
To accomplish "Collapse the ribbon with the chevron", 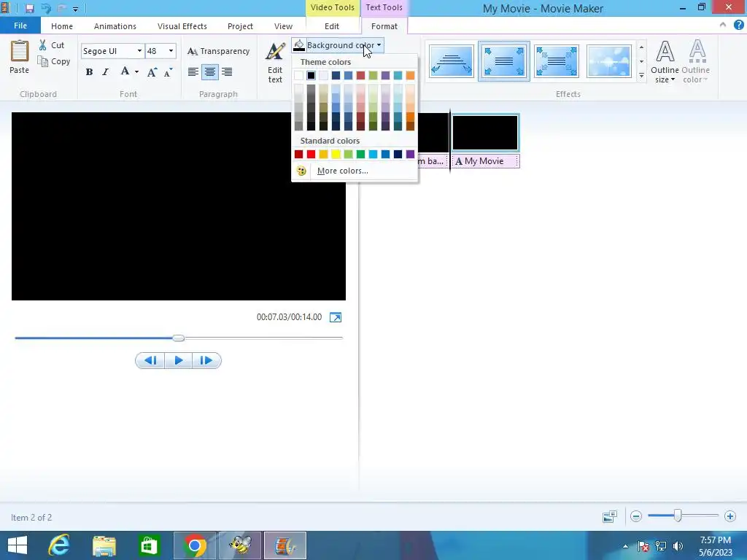I will point(723,25).
